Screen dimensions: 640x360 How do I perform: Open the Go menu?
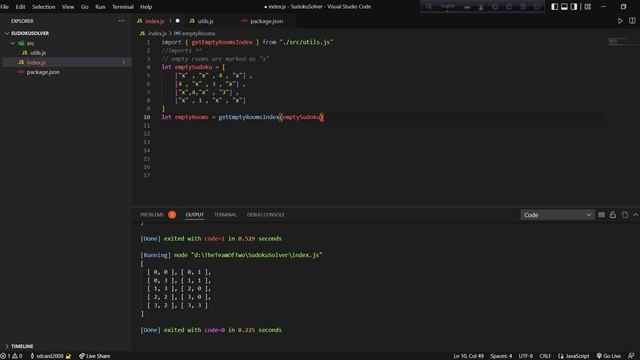(84, 7)
